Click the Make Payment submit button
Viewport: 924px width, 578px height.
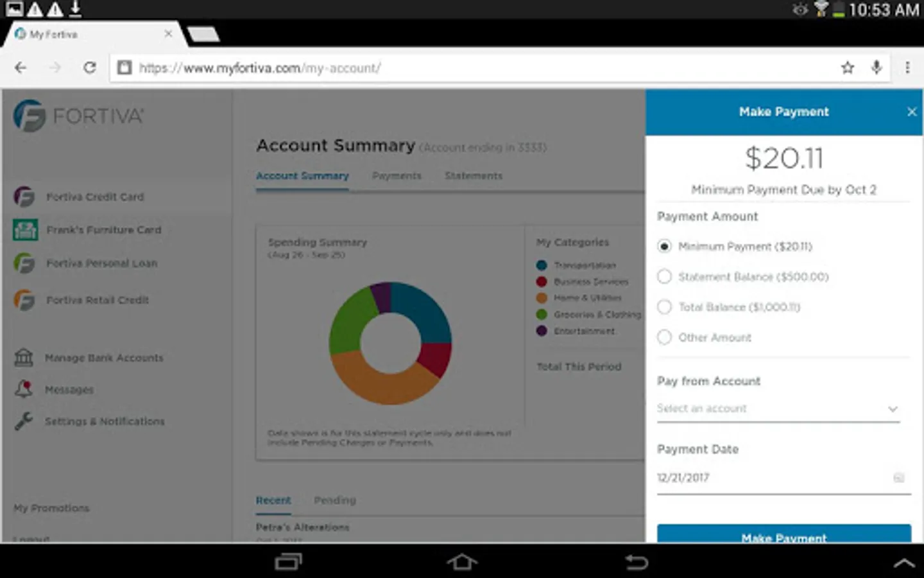783,534
